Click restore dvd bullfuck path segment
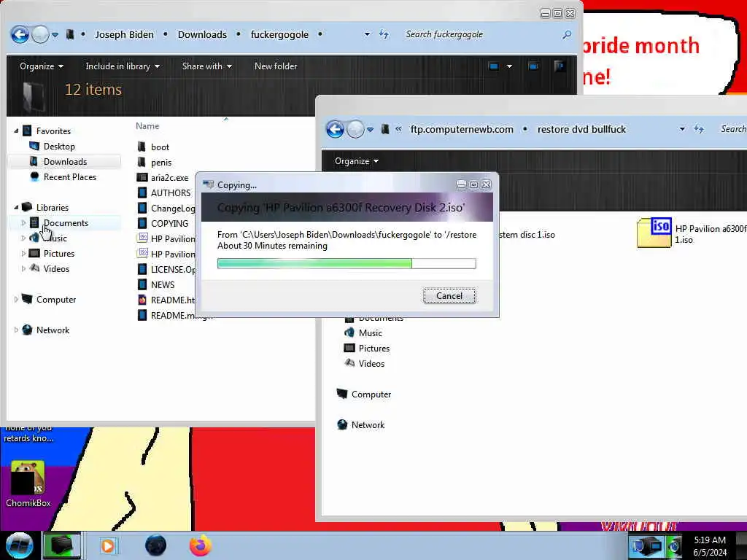Viewport: 747px width, 560px height. point(581,129)
